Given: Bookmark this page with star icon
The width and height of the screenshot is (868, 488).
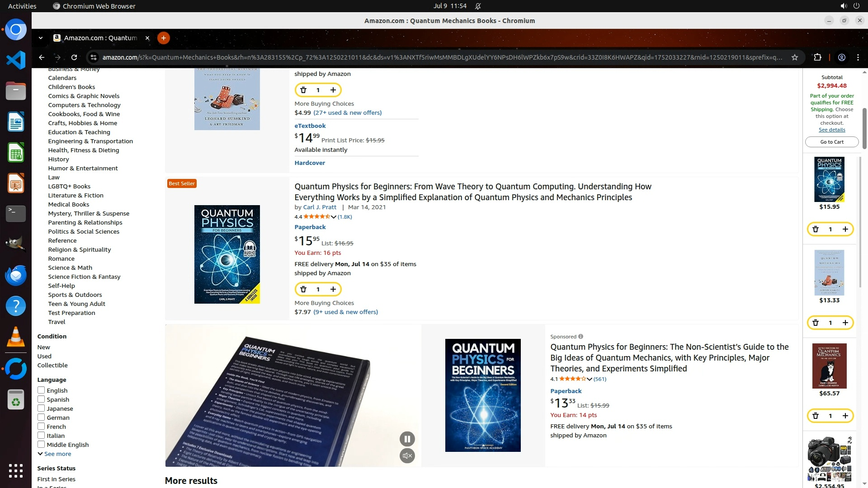Looking at the screenshot, I should 794,57.
